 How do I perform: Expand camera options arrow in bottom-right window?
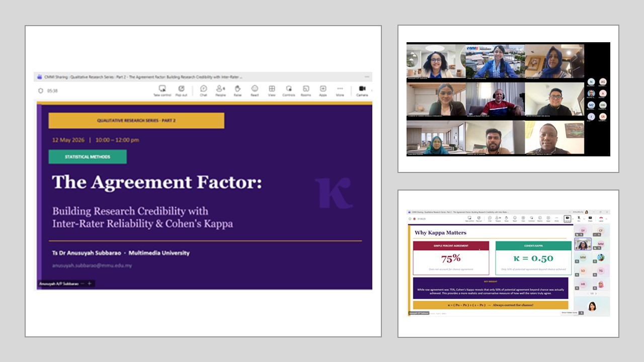573,219
